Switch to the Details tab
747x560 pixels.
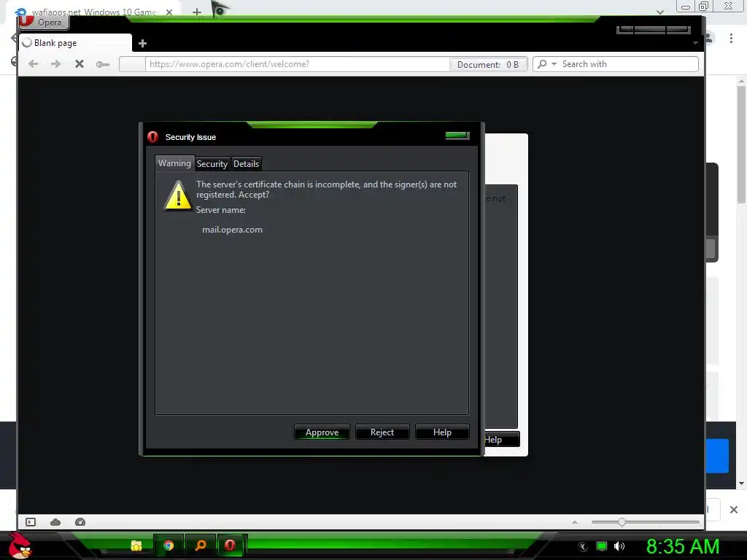(247, 164)
